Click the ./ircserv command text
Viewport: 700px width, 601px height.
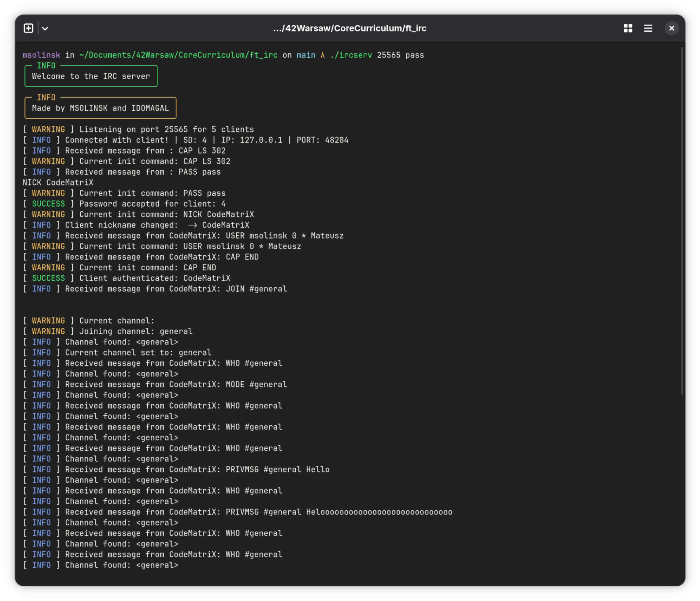click(x=351, y=55)
